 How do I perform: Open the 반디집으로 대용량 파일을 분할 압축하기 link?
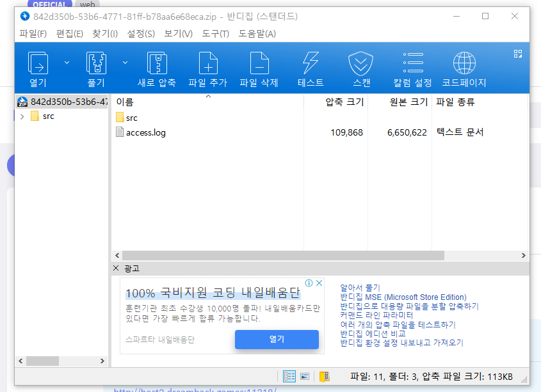click(409, 306)
